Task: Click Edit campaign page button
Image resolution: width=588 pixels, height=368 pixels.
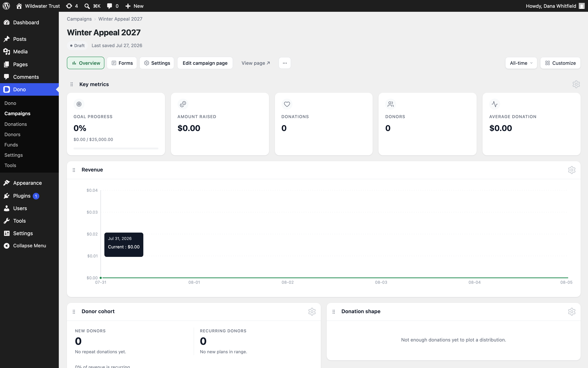Action: 205,63
